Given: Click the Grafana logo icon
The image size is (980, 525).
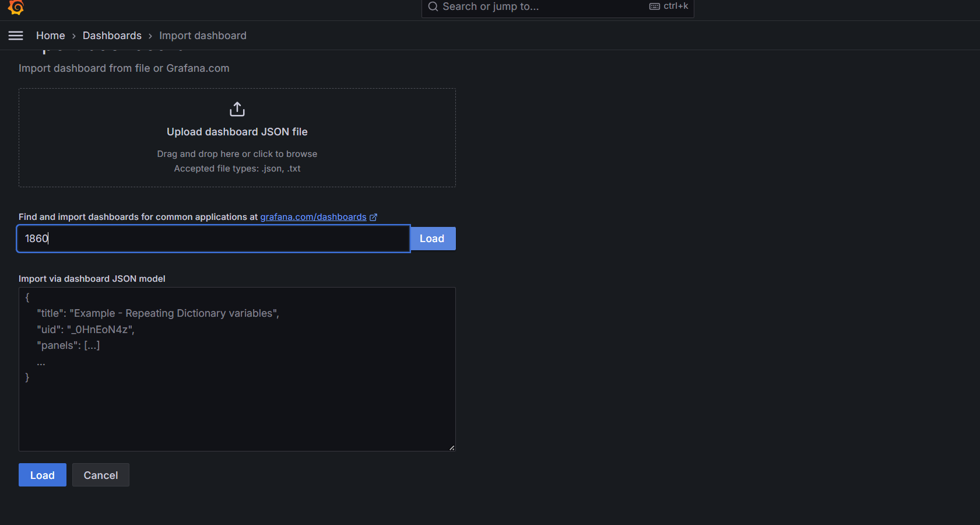Looking at the screenshot, I should tap(16, 7).
